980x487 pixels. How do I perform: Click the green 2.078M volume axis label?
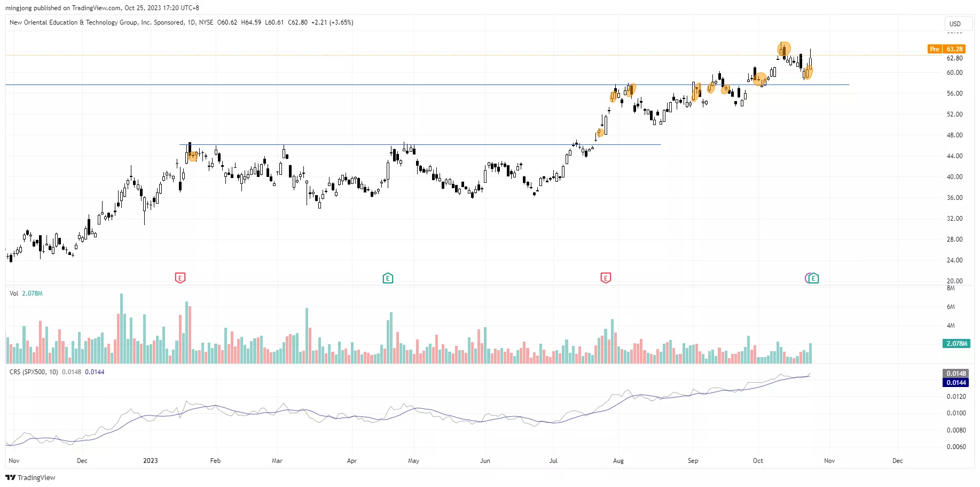tap(956, 344)
